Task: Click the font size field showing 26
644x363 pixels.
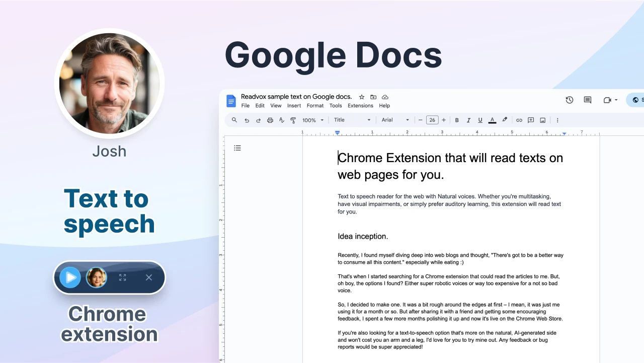Action: click(432, 120)
